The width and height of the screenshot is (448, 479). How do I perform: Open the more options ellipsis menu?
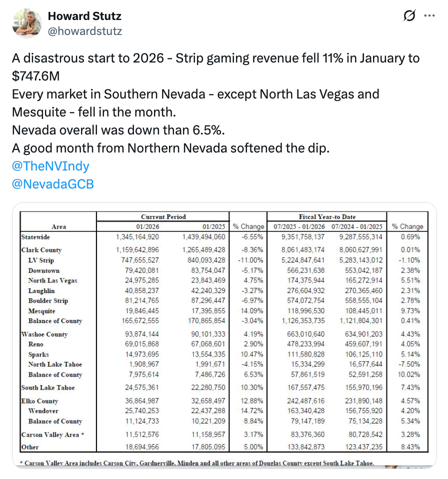(x=429, y=15)
